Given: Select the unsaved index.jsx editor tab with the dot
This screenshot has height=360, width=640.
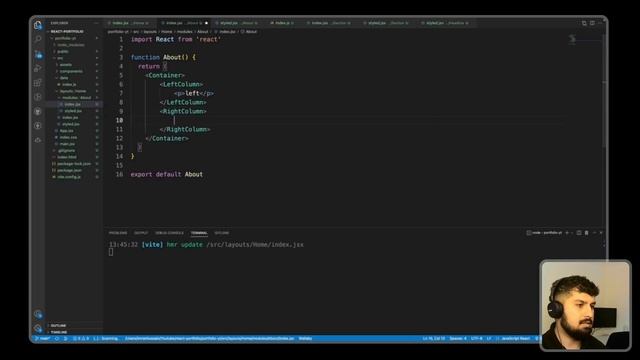Looking at the screenshot, I should (184, 23).
